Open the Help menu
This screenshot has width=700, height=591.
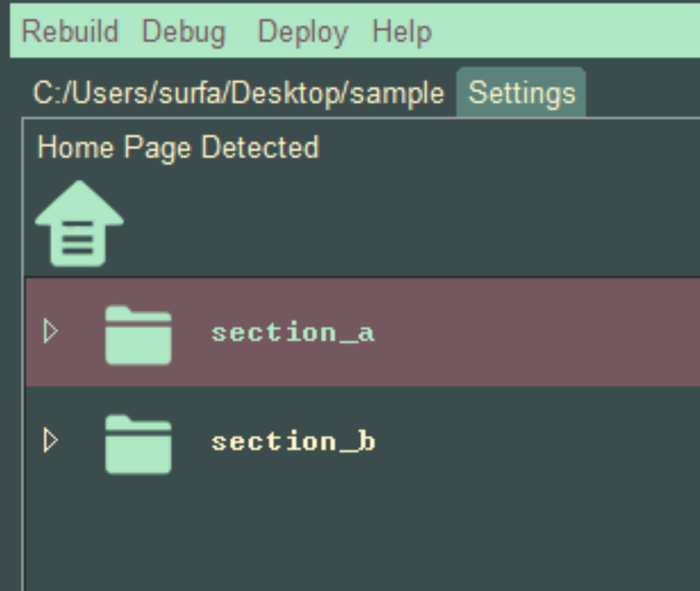pyautogui.click(x=402, y=32)
